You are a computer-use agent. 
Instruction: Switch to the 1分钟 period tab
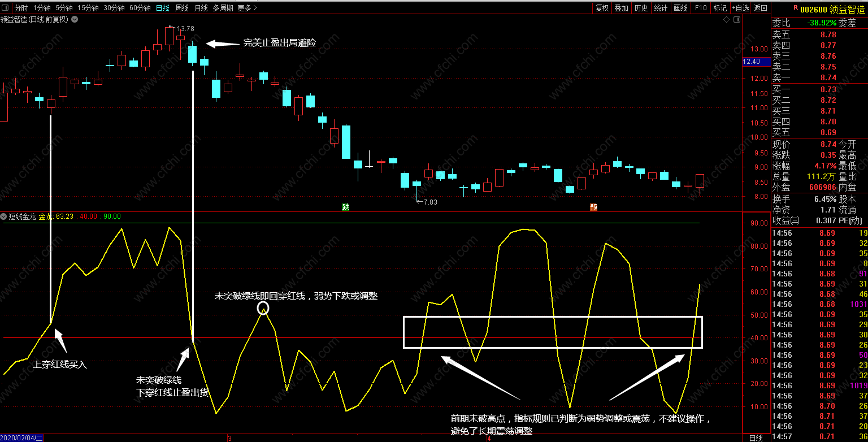(41, 8)
